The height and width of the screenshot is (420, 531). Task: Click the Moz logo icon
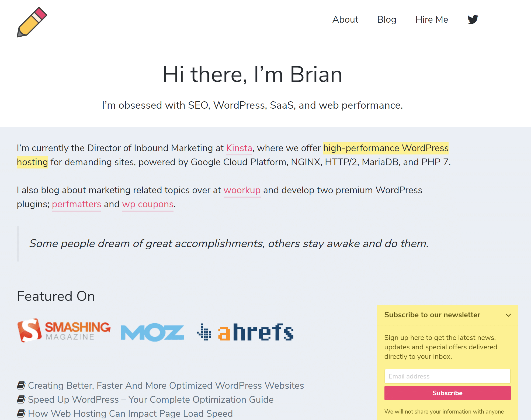[152, 332]
